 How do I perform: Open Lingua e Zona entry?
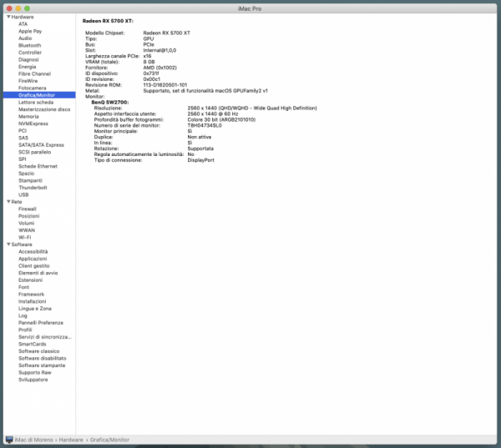pos(35,309)
